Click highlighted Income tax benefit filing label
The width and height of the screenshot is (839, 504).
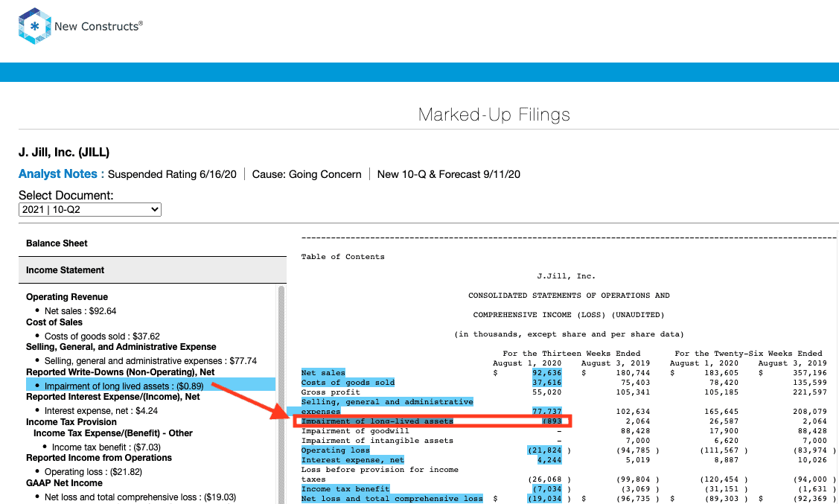pos(345,489)
